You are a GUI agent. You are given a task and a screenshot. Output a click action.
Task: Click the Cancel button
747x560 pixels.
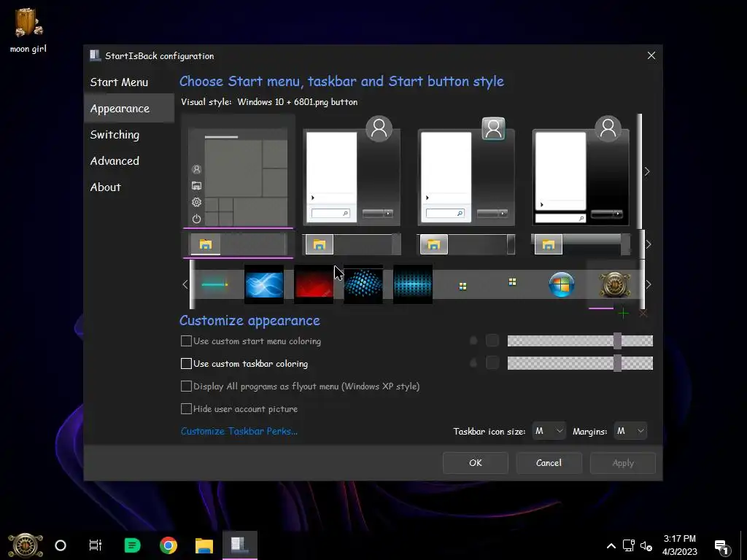(549, 463)
